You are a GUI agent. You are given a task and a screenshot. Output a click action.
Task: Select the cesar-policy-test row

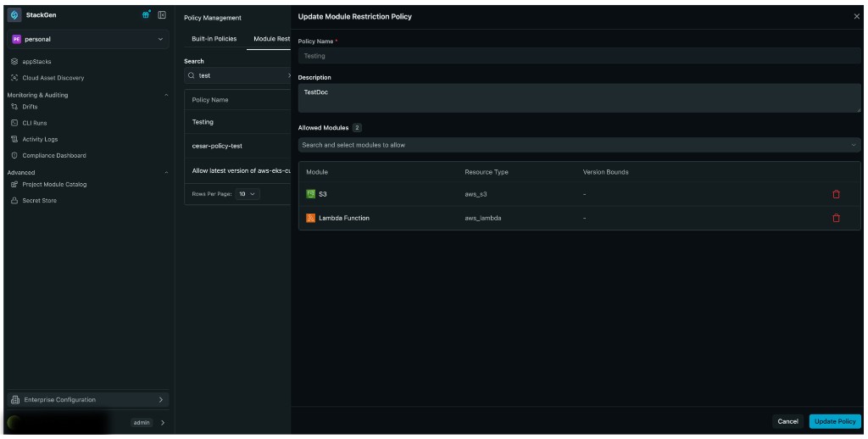click(238, 146)
